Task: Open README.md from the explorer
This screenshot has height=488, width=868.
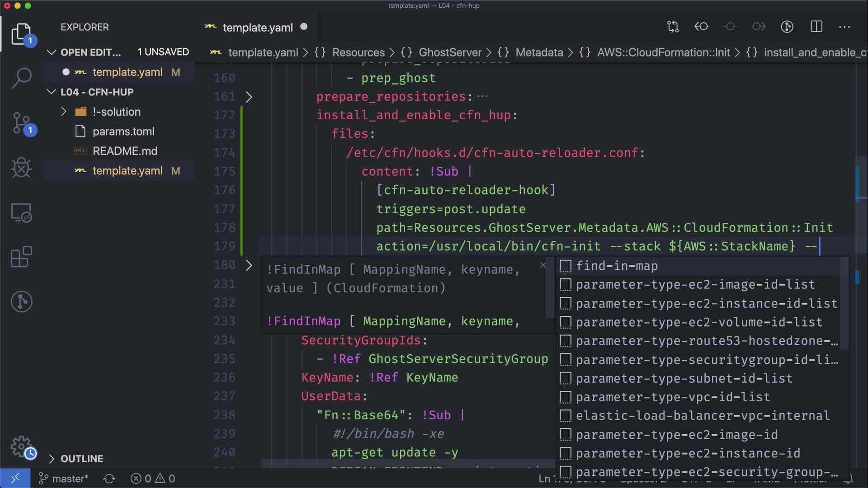Action: (125, 151)
